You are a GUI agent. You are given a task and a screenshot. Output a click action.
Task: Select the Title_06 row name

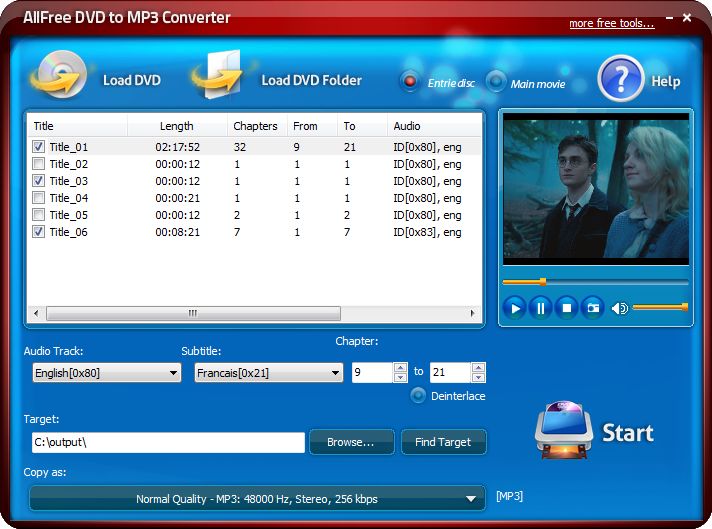[69, 232]
